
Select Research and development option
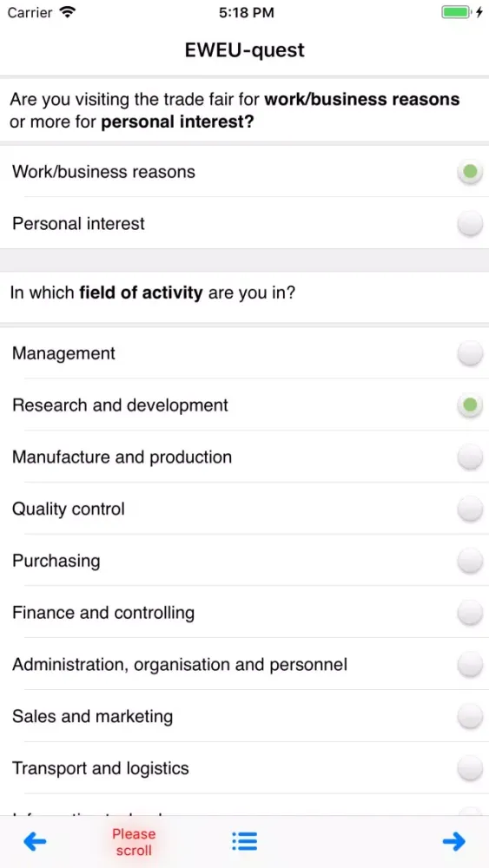(470, 405)
